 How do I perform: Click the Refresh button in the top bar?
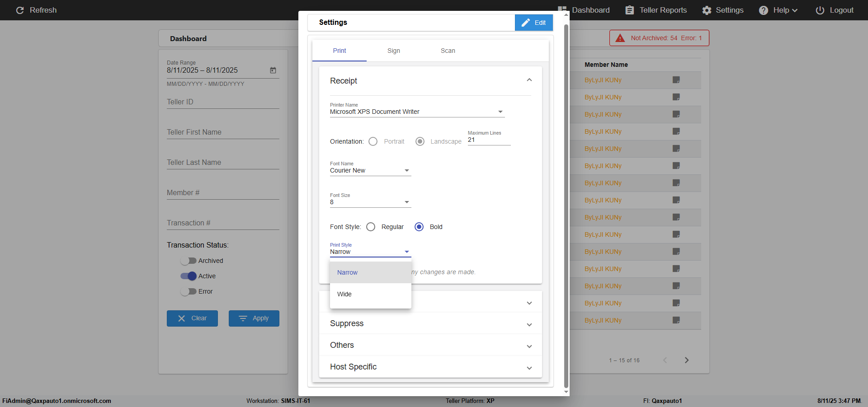(x=36, y=10)
